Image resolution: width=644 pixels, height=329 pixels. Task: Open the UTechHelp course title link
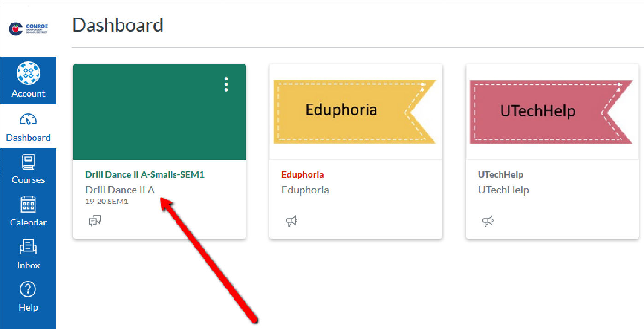(x=500, y=174)
